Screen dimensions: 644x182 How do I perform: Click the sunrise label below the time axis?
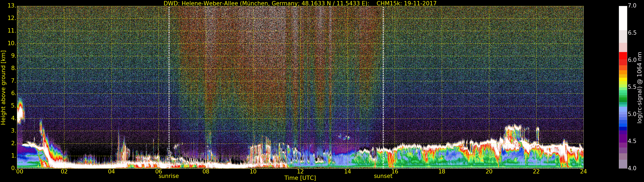169,176
